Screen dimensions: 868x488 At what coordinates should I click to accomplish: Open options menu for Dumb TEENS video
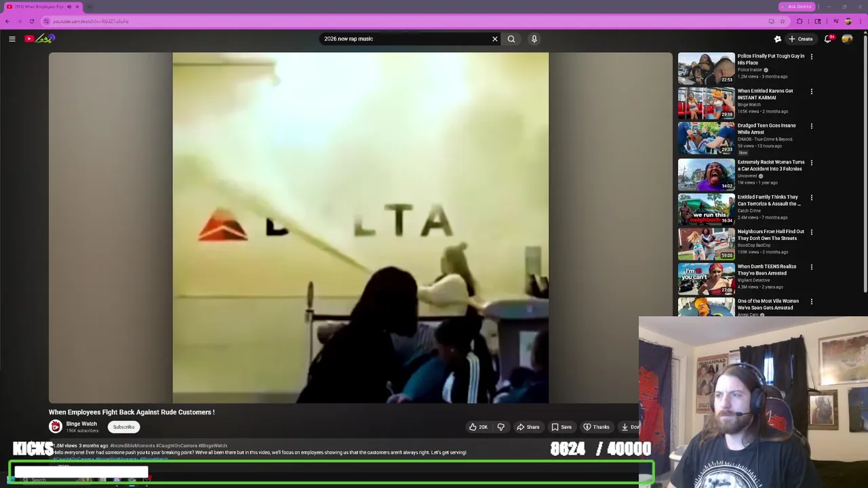[x=812, y=267]
